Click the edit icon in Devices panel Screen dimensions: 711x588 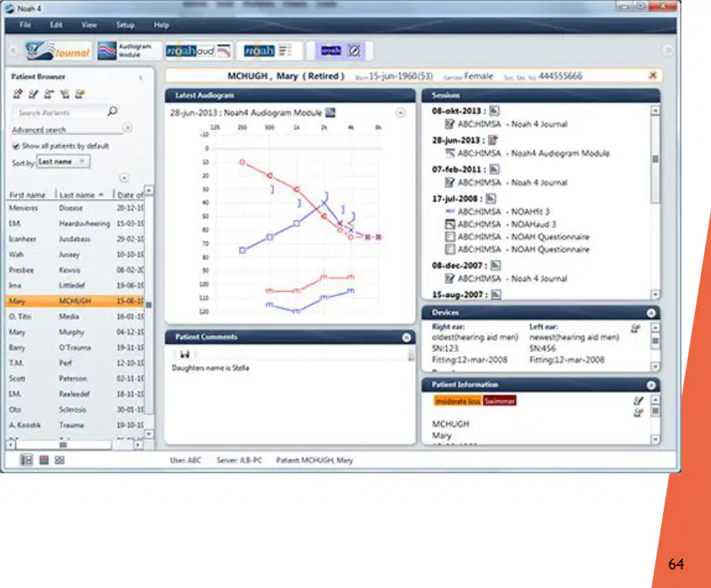click(x=636, y=328)
